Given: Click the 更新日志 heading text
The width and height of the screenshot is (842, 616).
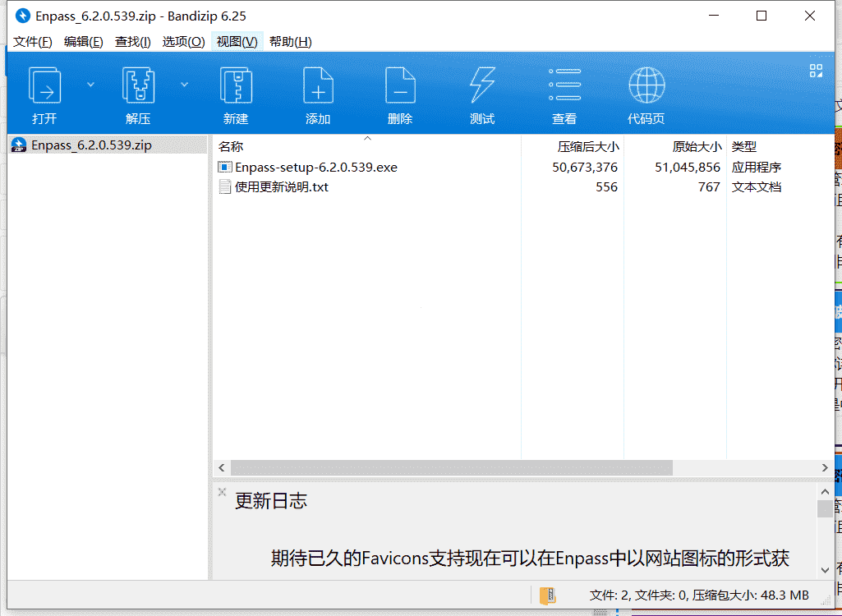Looking at the screenshot, I should coord(271,501).
